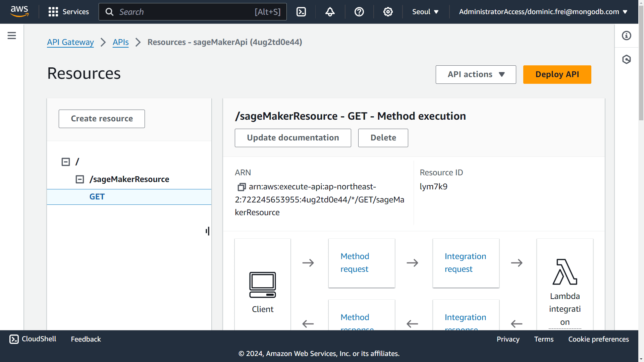Open the Privacy link
Viewport: 644px width, 362px height.
508,339
